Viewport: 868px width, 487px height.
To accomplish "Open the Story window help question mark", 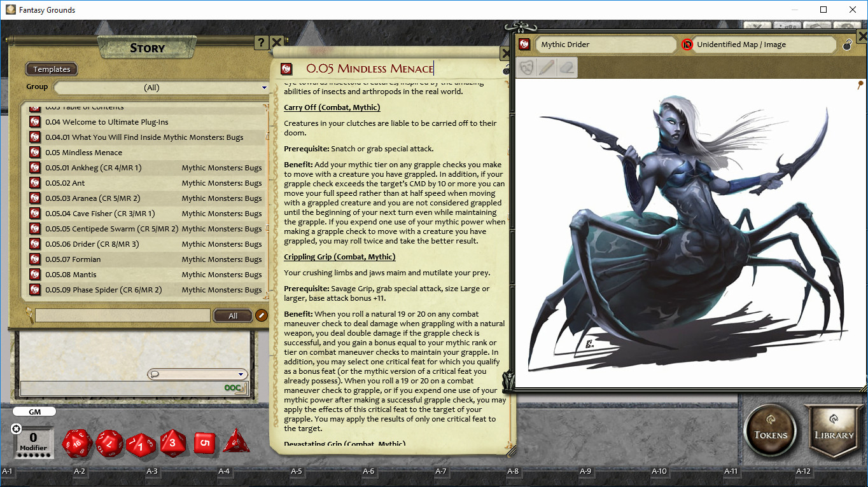I will pos(261,43).
